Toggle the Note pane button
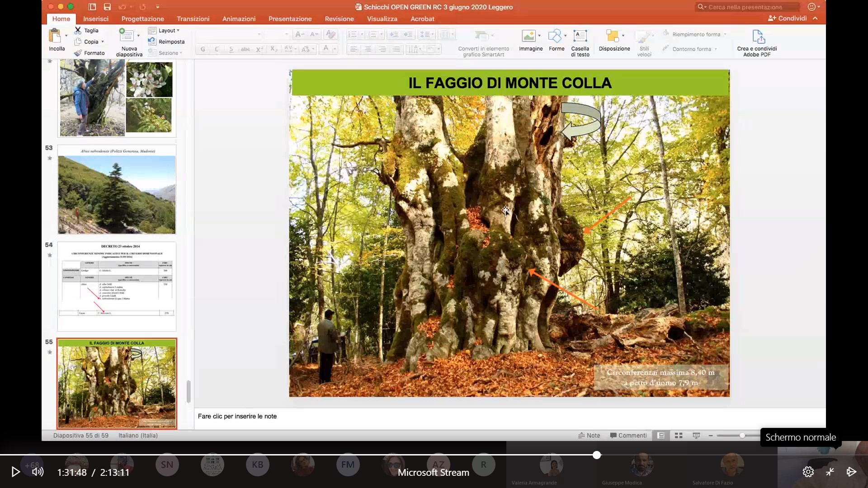The image size is (868, 488). pos(589,436)
